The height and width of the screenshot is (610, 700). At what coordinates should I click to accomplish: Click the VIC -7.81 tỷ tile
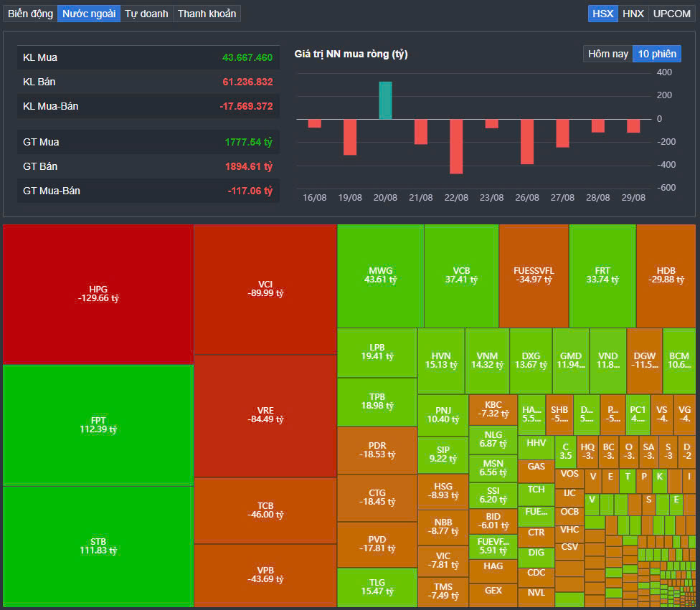(443, 561)
